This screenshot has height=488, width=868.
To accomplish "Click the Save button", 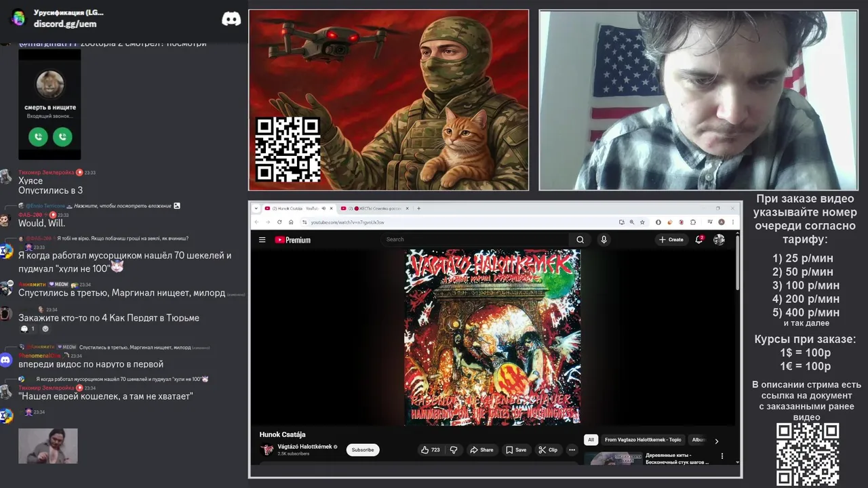I will coord(516,450).
